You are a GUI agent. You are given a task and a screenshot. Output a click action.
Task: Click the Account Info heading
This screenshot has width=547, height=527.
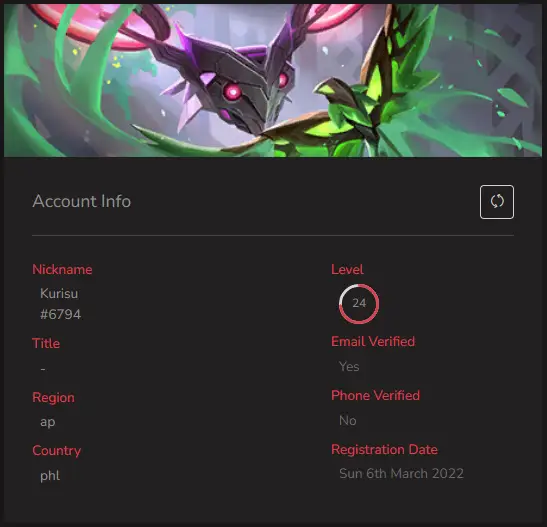tap(82, 201)
